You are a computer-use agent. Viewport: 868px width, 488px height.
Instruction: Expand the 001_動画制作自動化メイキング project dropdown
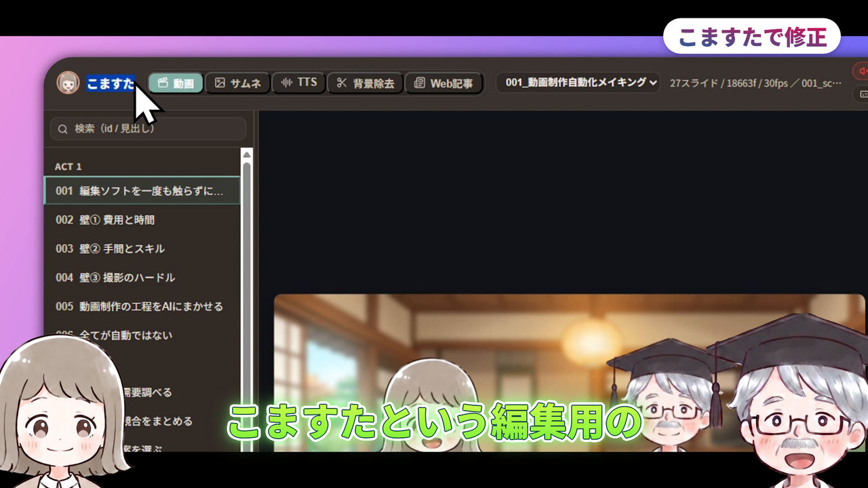coord(578,83)
